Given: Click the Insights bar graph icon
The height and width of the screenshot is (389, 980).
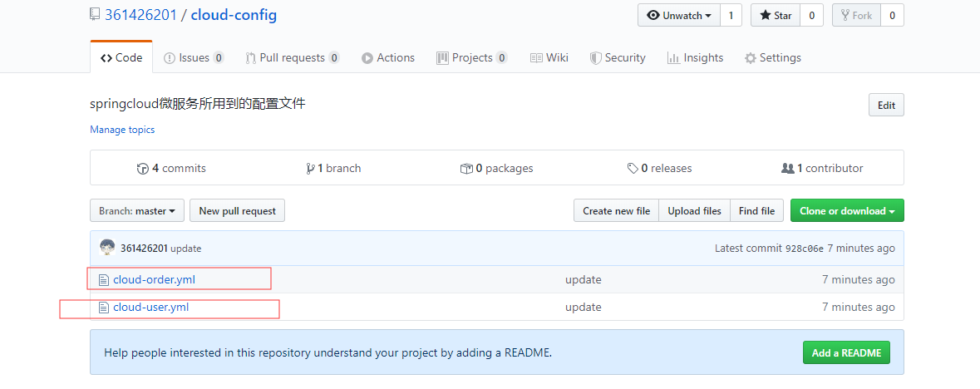Looking at the screenshot, I should [x=674, y=58].
